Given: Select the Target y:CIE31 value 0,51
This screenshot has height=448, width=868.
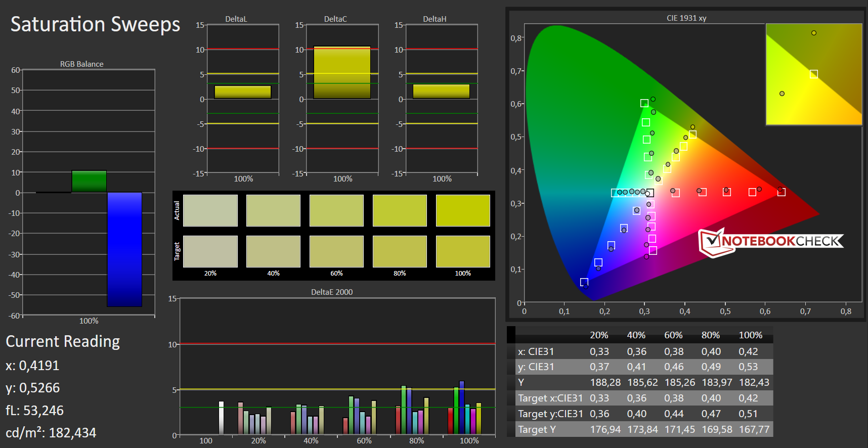Looking at the screenshot, I should [x=748, y=414].
